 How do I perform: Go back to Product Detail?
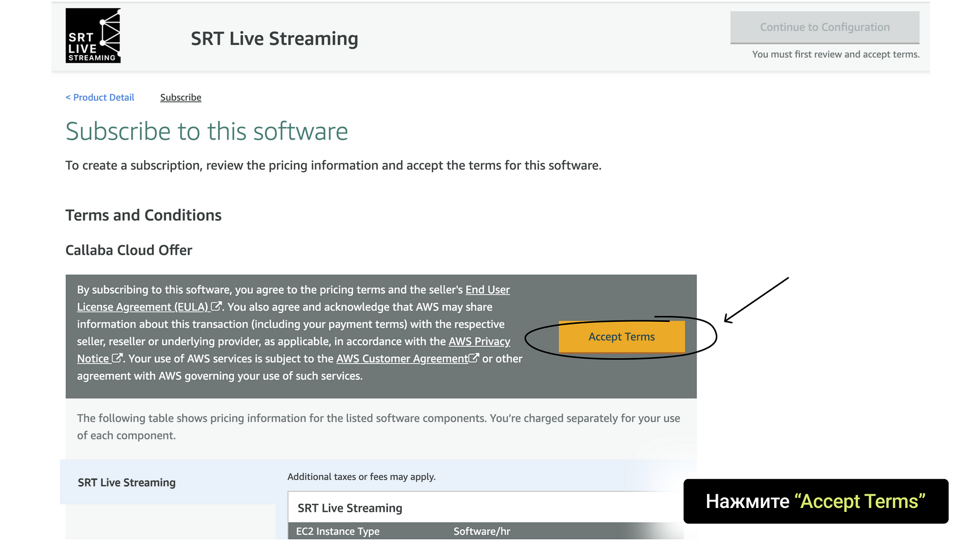point(100,97)
